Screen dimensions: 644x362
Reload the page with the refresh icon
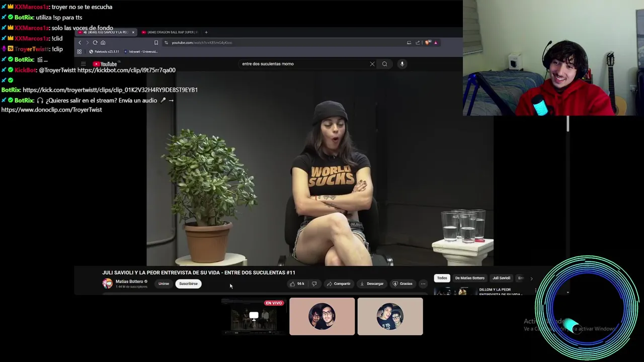tap(95, 43)
